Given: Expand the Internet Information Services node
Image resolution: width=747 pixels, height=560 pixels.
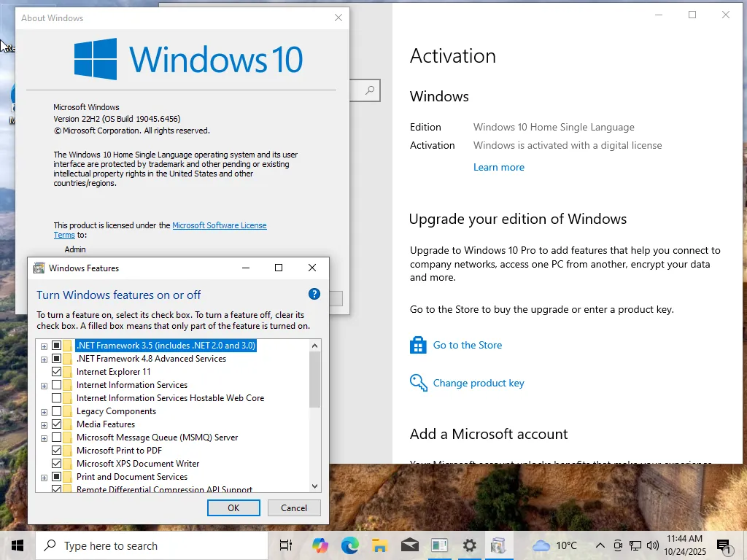Looking at the screenshot, I should pos(44,386).
